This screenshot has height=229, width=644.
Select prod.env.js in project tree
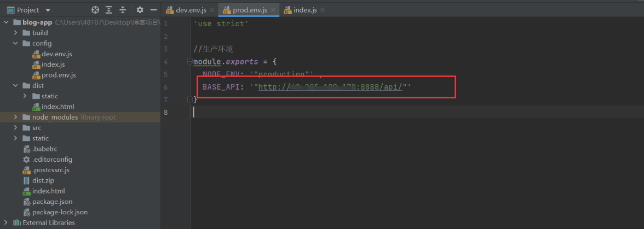[59, 75]
